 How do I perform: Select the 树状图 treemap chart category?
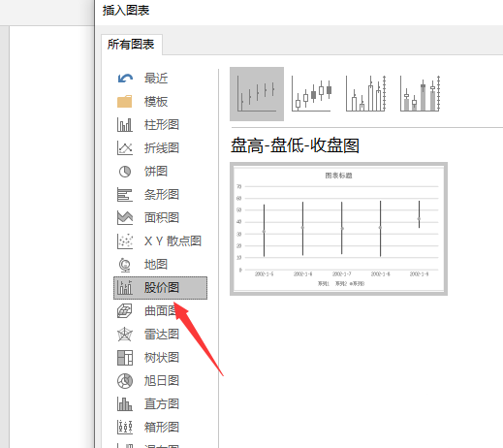tap(160, 358)
